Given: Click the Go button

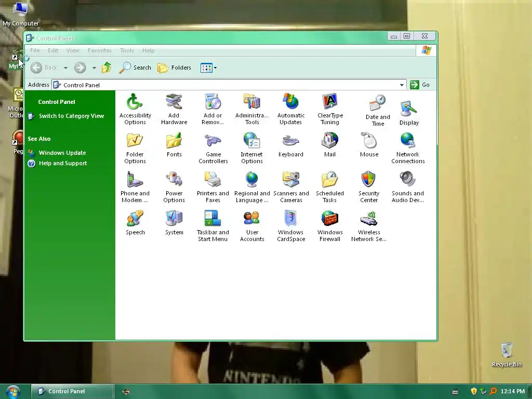Looking at the screenshot, I should [420, 85].
